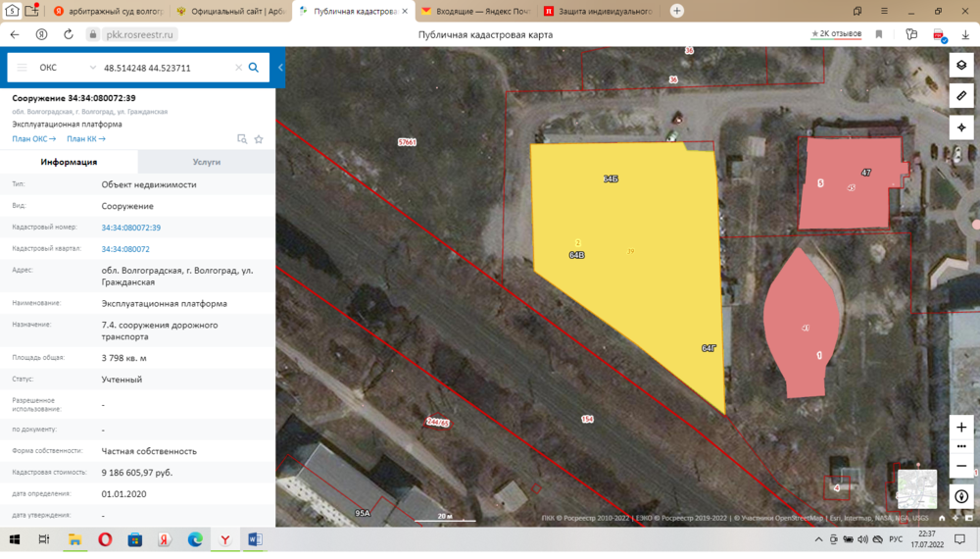Select the Информация tab
This screenshot has width=980, height=559.
[x=69, y=162]
